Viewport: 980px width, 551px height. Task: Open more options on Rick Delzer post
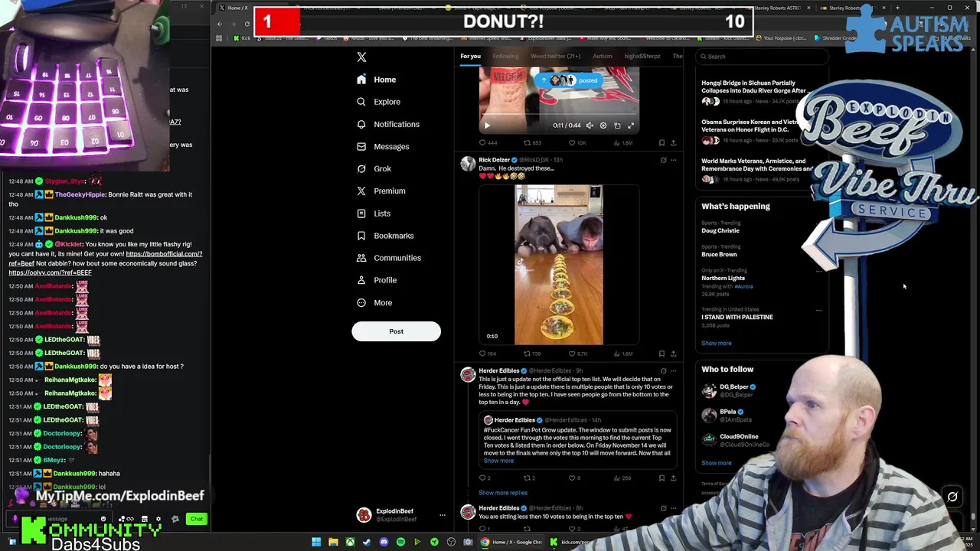pos(674,160)
